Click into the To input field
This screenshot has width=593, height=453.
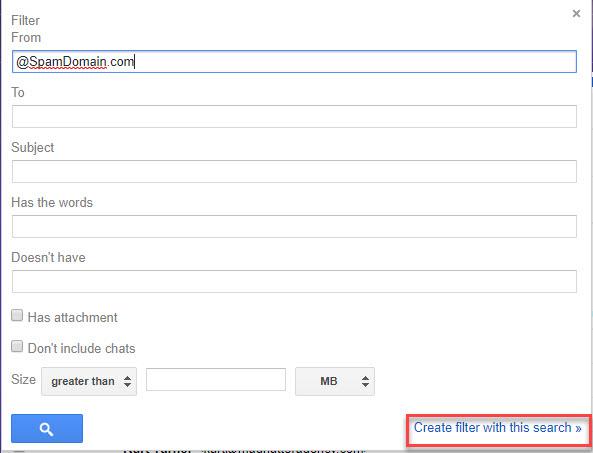click(294, 116)
